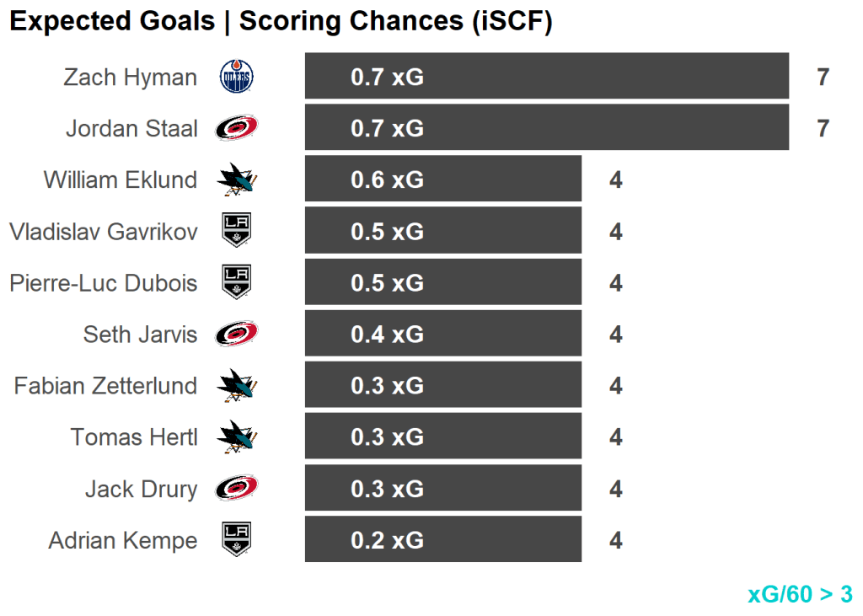Click the Sharks logo beside Fabian Zetterlund
The image size is (863, 616).
236,386
